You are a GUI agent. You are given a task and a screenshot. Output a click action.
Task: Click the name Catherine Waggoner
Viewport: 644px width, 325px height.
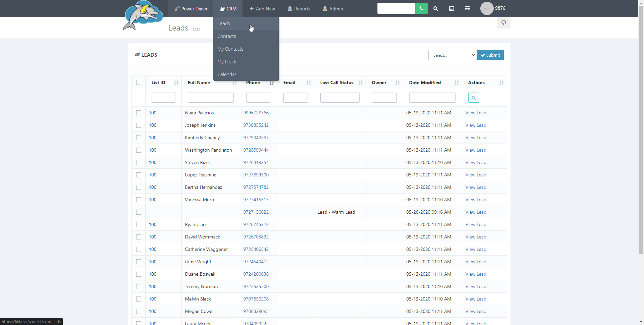[206, 249]
